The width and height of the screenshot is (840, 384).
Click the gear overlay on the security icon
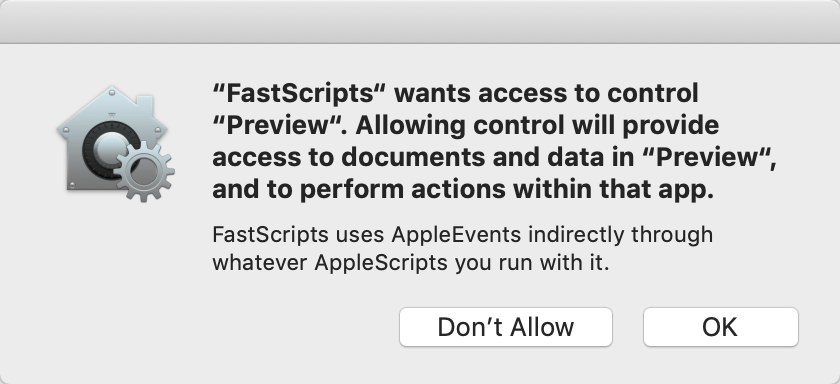[145, 172]
